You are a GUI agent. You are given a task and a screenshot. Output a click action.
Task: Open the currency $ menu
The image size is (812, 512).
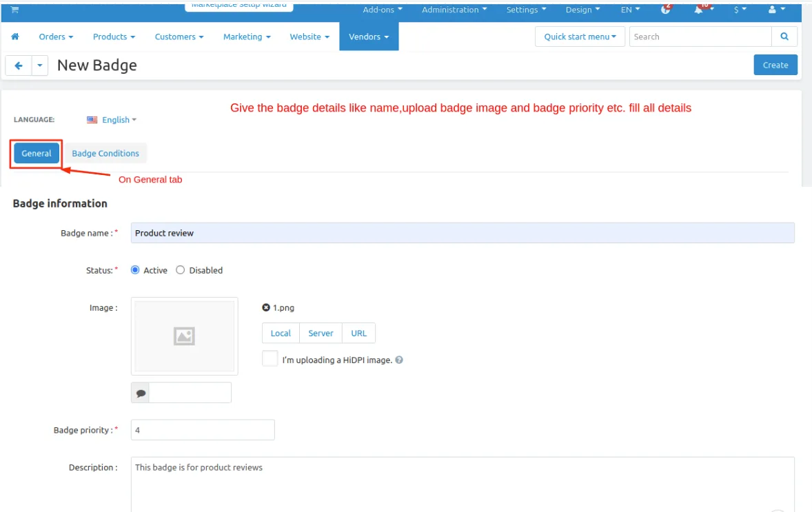point(740,10)
